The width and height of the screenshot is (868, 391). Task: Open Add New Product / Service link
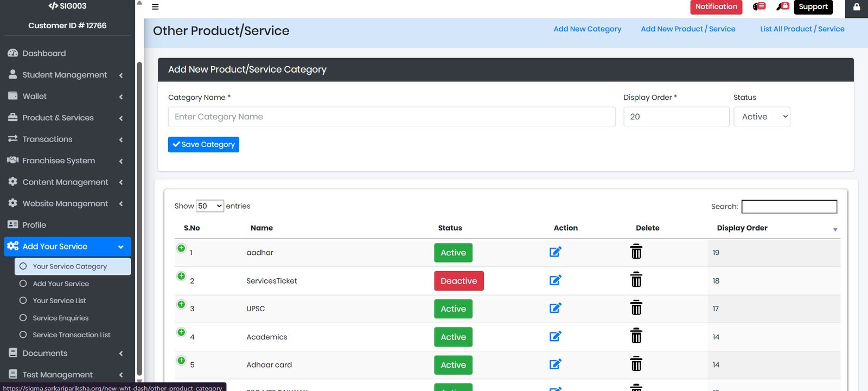688,29
